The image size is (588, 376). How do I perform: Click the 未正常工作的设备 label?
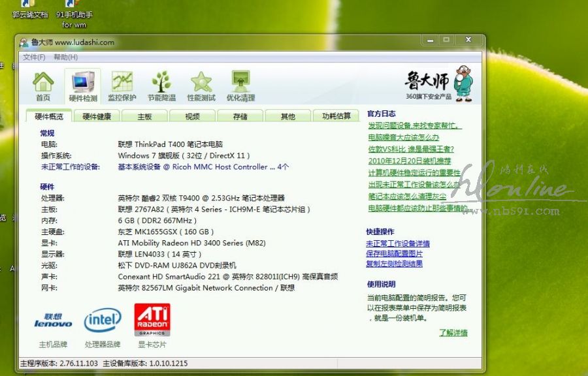(71, 167)
